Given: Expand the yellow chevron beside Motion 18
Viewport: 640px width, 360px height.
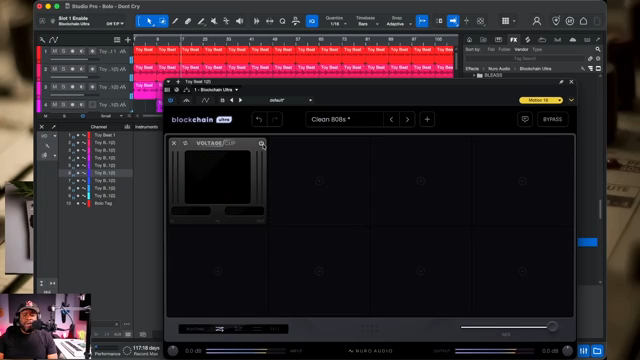Looking at the screenshot, I should [571, 100].
